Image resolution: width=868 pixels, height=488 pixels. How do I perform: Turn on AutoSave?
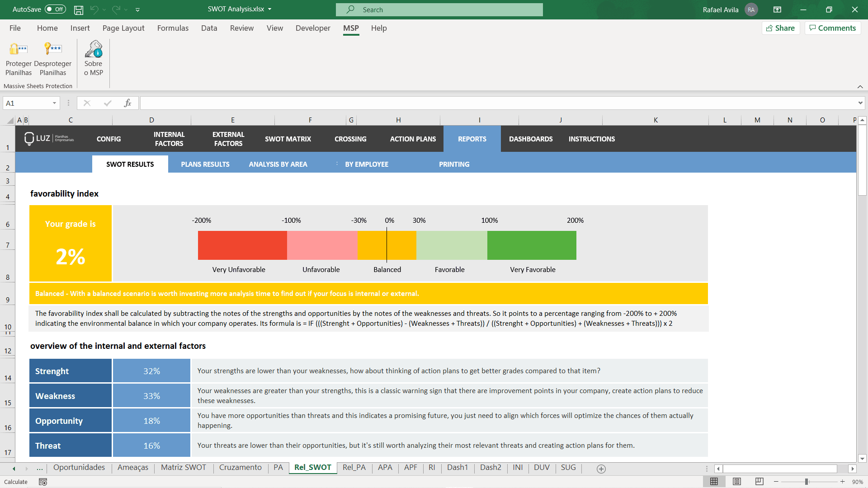coord(54,9)
